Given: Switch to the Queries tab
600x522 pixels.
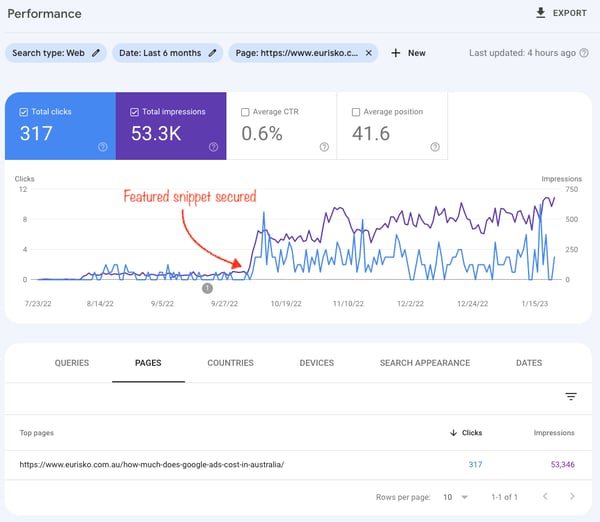Looking at the screenshot, I should click(72, 363).
